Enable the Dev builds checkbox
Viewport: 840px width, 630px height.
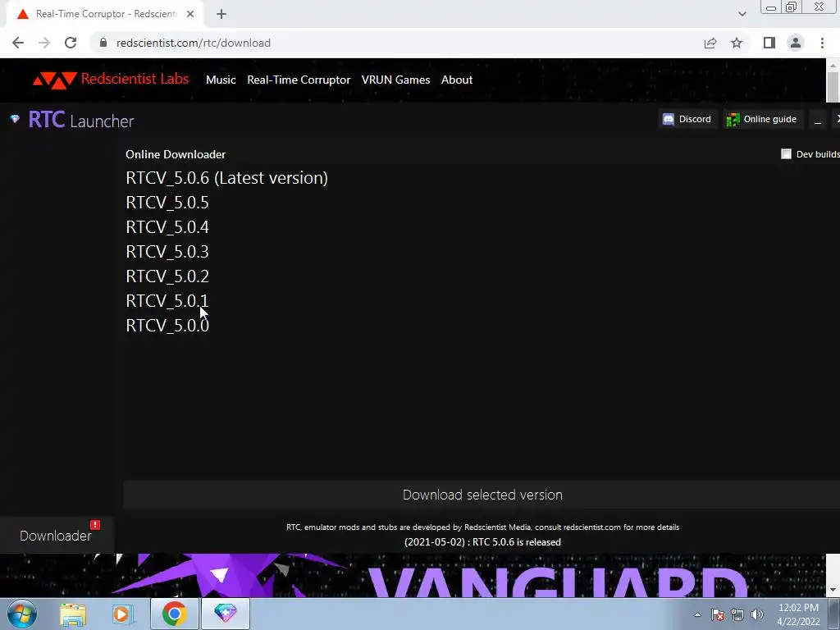coord(786,154)
